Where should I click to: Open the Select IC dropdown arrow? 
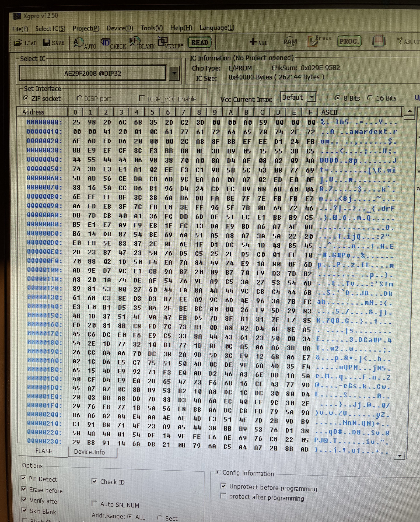click(174, 73)
